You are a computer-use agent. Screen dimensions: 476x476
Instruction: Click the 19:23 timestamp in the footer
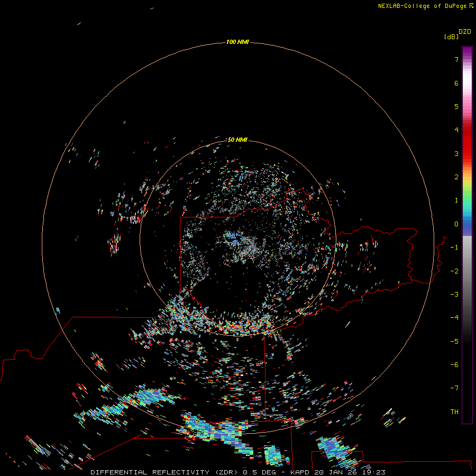pos(374,472)
